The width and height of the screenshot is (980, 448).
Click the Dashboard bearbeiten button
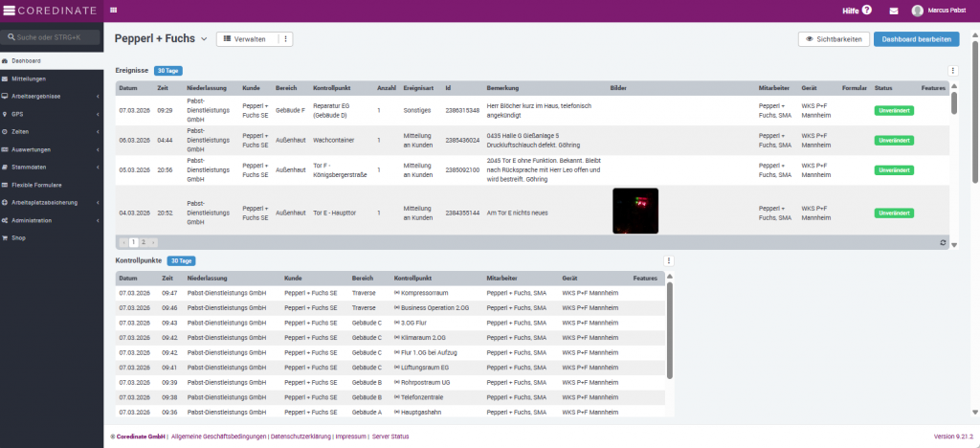coord(916,39)
